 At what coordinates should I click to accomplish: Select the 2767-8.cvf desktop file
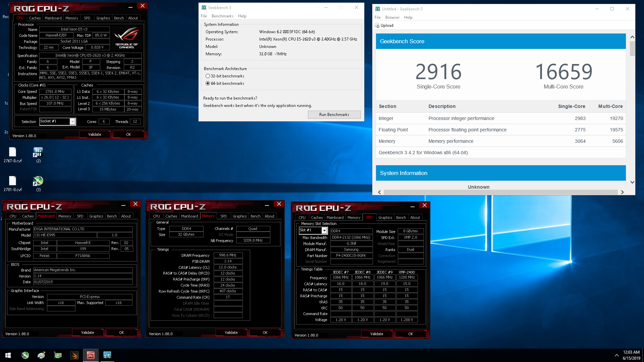[13, 155]
